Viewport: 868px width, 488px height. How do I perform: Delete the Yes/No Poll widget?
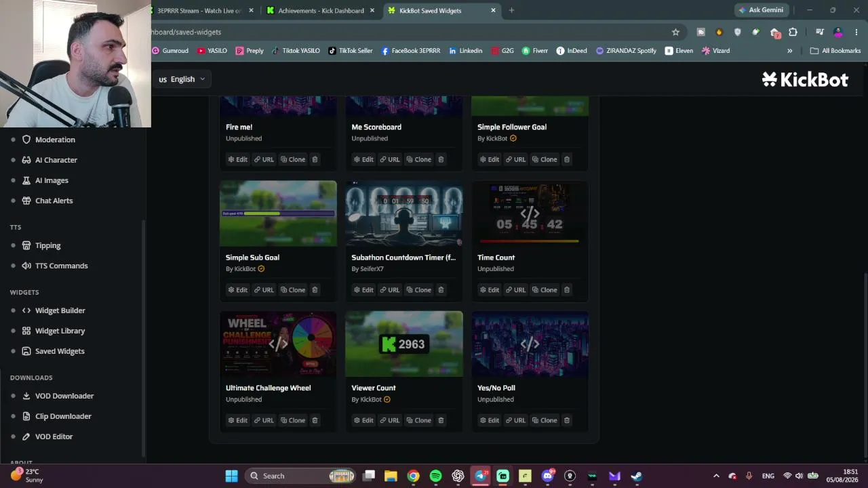pyautogui.click(x=567, y=420)
